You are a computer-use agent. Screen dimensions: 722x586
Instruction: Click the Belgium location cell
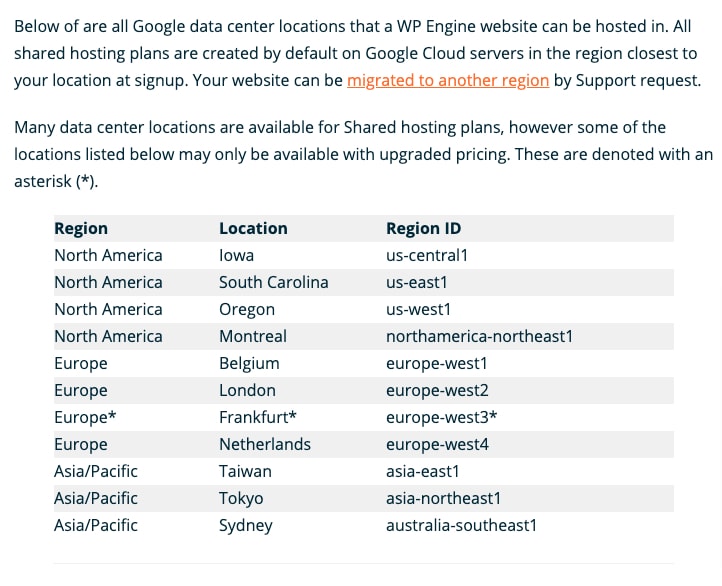[x=249, y=364]
